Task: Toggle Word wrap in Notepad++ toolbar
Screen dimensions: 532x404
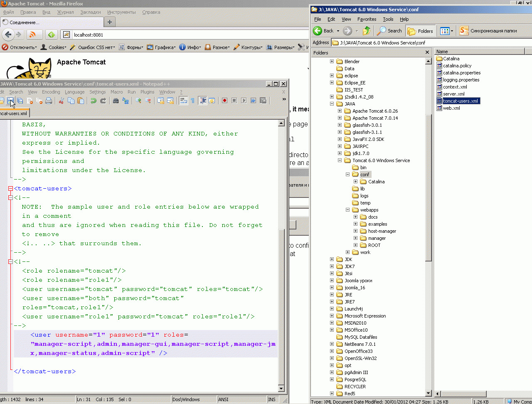Action: pyautogui.click(x=183, y=101)
